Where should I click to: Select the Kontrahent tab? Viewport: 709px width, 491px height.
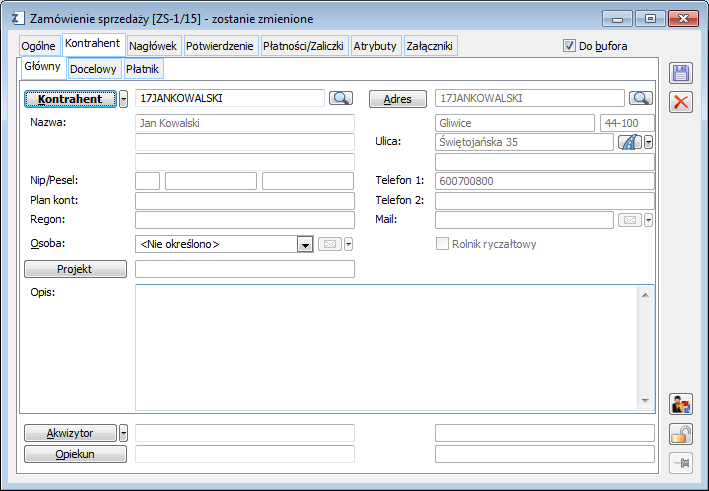pyautogui.click(x=93, y=43)
